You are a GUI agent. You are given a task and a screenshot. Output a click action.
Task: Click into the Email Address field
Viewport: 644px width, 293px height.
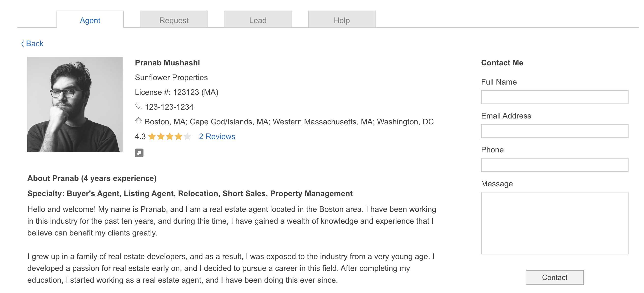click(x=554, y=131)
